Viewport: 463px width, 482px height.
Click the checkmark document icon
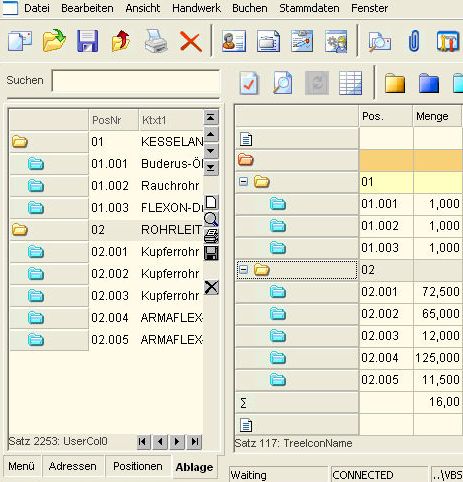tap(249, 83)
